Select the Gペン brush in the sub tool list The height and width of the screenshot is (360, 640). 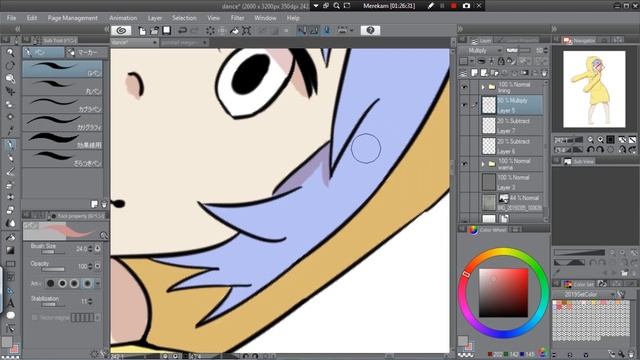[x=62, y=69]
